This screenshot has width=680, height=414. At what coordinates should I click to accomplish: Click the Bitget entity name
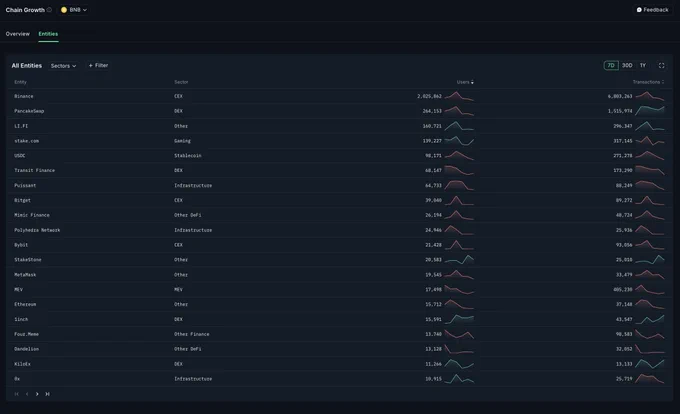pos(22,200)
